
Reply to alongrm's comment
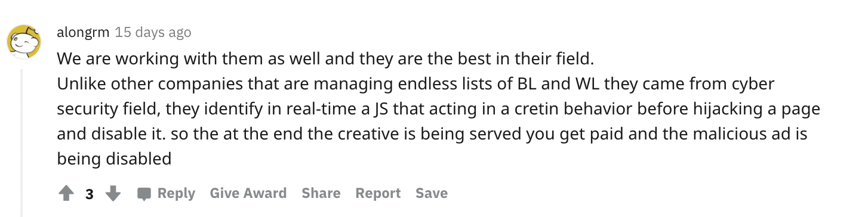[x=167, y=193]
